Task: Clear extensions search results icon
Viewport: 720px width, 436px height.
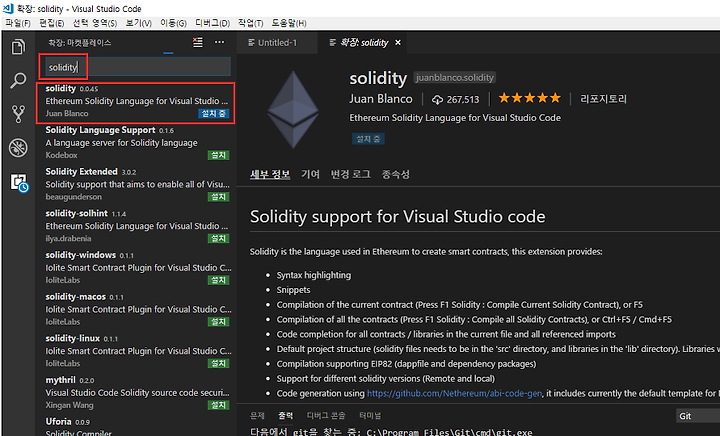Action: 197,43
